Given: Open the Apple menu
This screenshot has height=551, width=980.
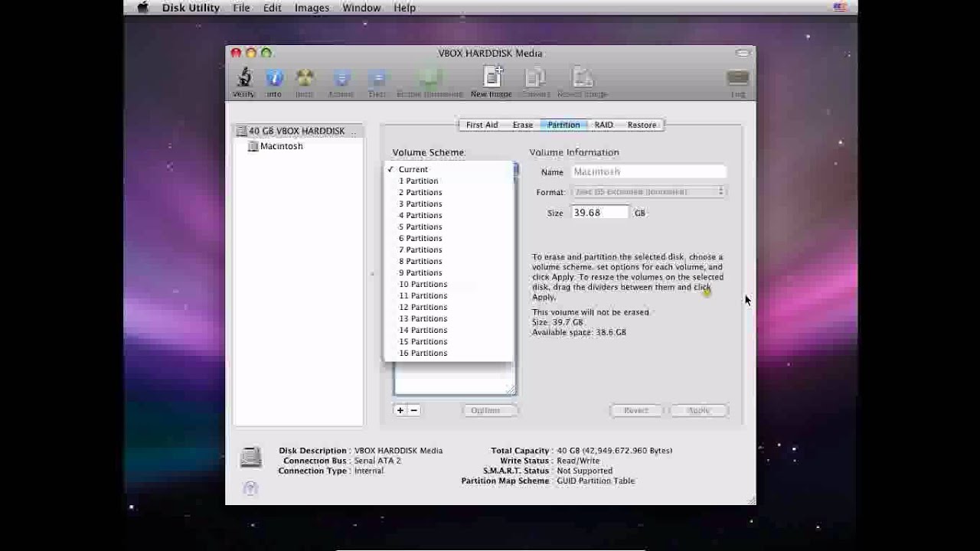Looking at the screenshot, I should 142,8.
